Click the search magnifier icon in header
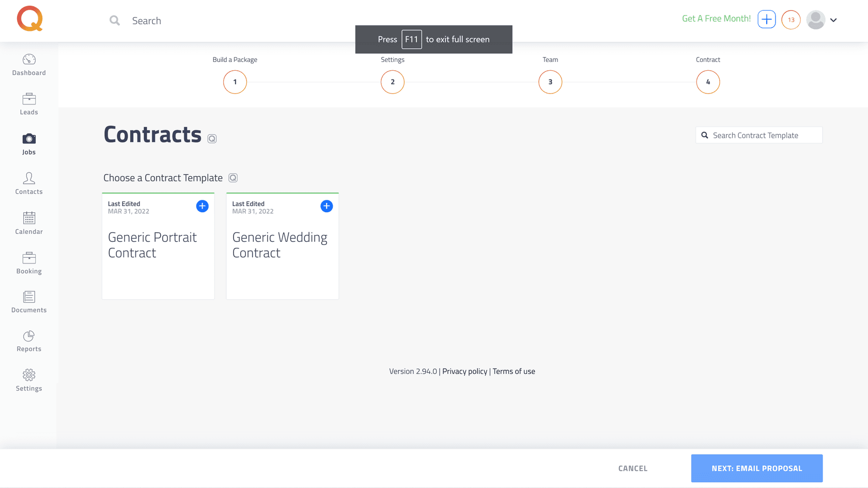Image resolution: width=868 pixels, height=488 pixels. click(x=115, y=21)
